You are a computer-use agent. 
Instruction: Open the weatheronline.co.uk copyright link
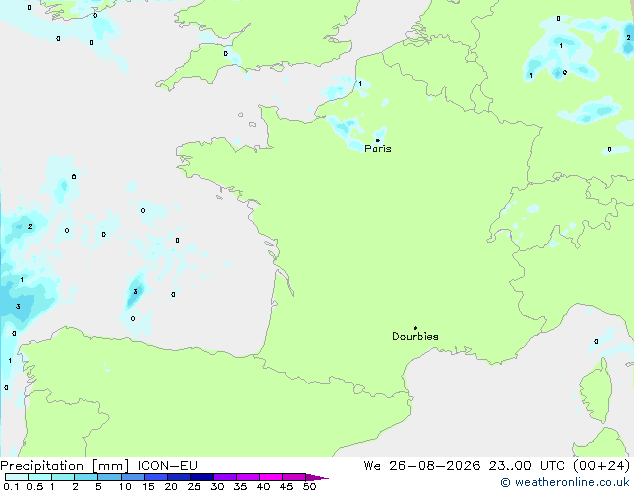[565, 482]
